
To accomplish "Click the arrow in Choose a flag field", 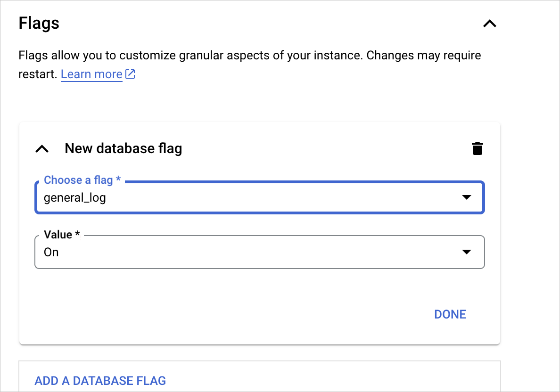I will point(466,198).
